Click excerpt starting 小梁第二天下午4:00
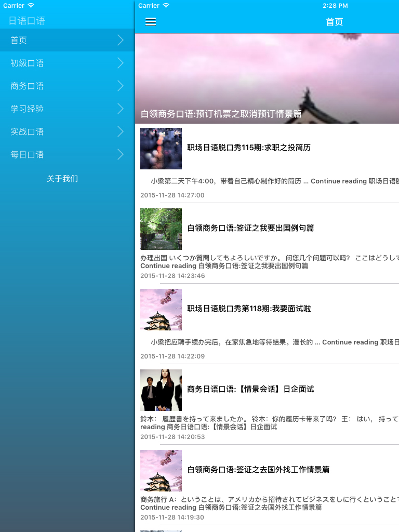This screenshot has width=399, height=532. click(275, 181)
